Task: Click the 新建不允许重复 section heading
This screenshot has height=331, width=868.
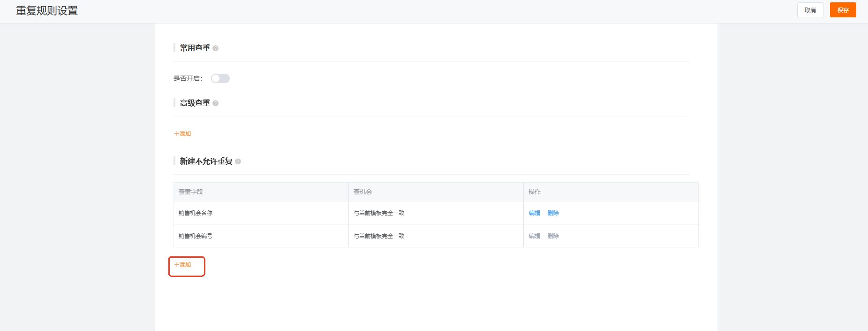Action: click(x=206, y=161)
